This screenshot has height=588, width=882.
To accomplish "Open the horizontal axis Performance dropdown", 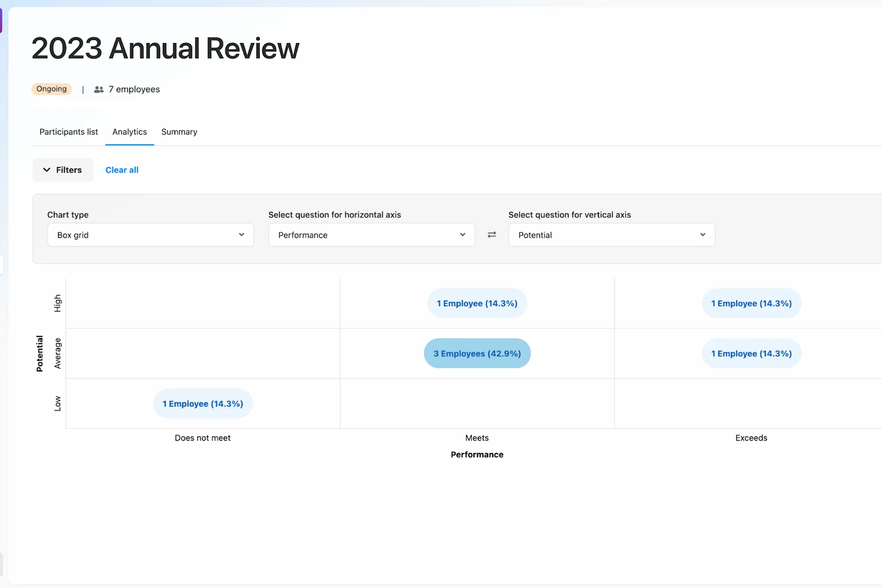I will click(x=371, y=235).
